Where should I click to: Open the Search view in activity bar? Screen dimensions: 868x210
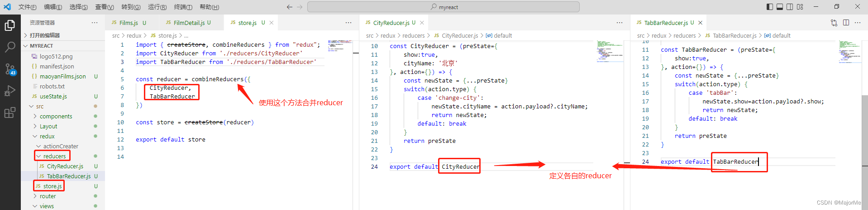10,47
